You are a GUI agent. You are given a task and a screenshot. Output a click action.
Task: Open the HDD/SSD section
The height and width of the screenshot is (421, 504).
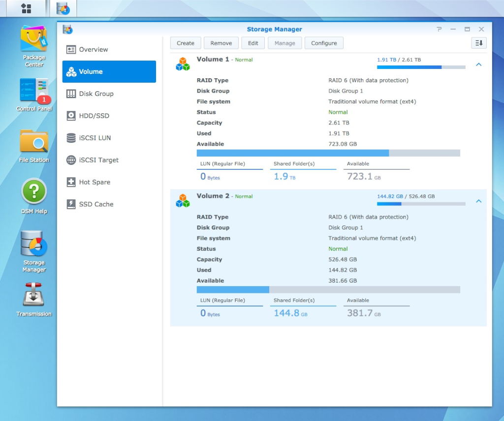[109, 116]
